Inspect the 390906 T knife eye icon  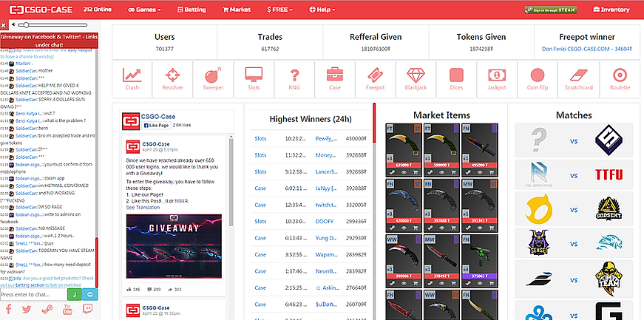click(x=403, y=284)
